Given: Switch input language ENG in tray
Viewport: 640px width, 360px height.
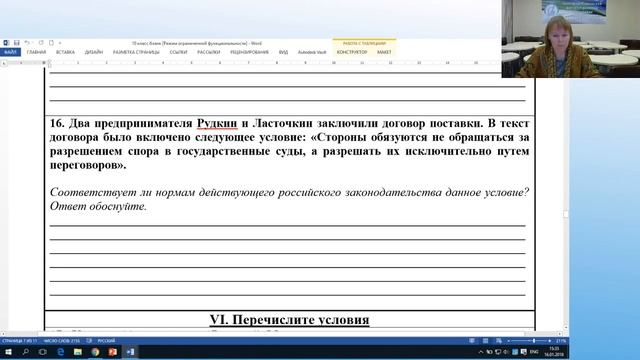Looking at the screenshot, I should pyautogui.click(x=534, y=352).
